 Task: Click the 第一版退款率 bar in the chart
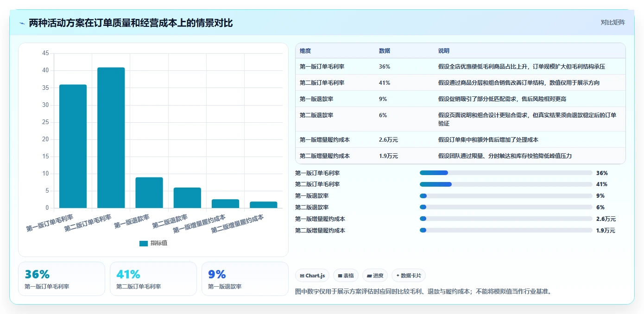pyautogui.click(x=149, y=193)
